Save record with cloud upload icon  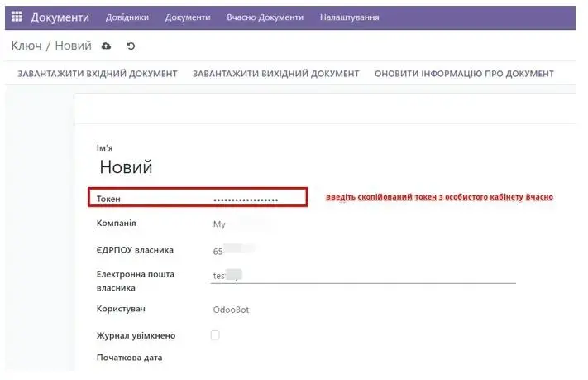(x=106, y=46)
